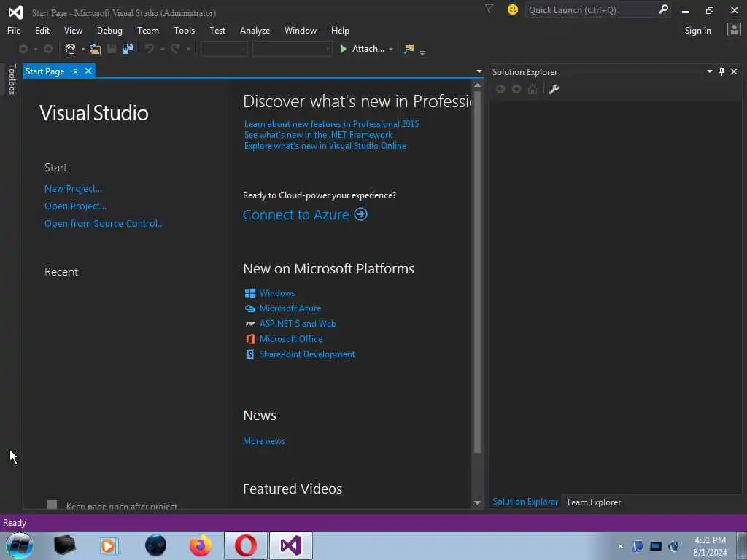Screen dimensions: 747x560
Task: Click the Windows logo platform icon
Action: pyautogui.click(x=250, y=293)
